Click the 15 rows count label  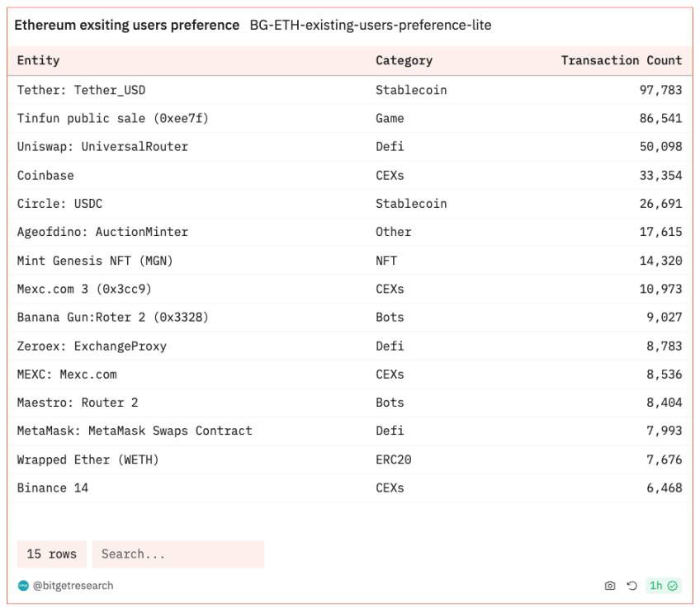pyautogui.click(x=51, y=554)
